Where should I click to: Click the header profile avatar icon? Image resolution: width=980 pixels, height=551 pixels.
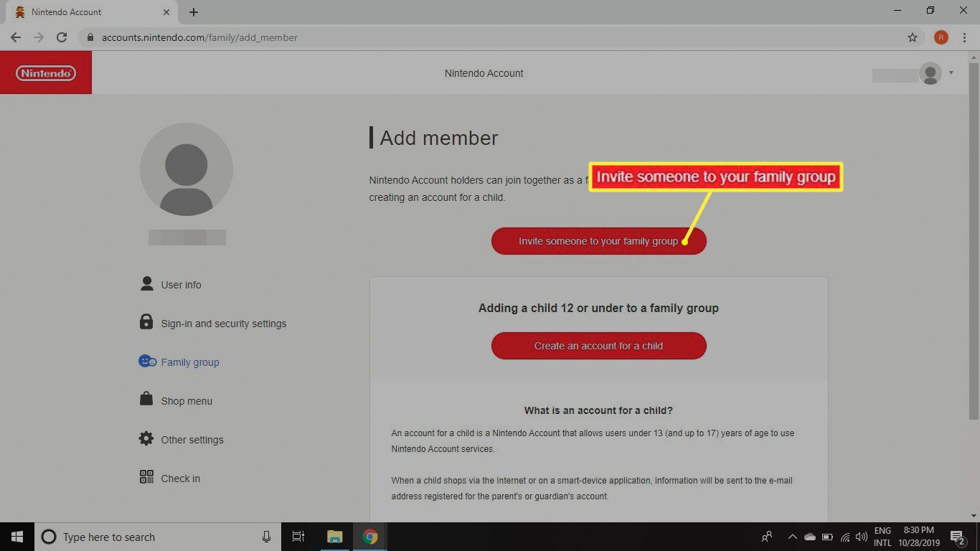[x=930, y=74]
